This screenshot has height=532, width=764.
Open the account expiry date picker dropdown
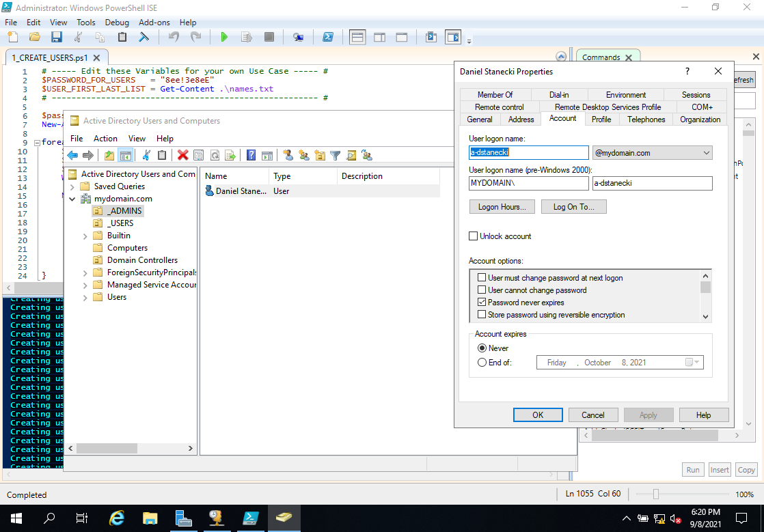coord(693,362)
